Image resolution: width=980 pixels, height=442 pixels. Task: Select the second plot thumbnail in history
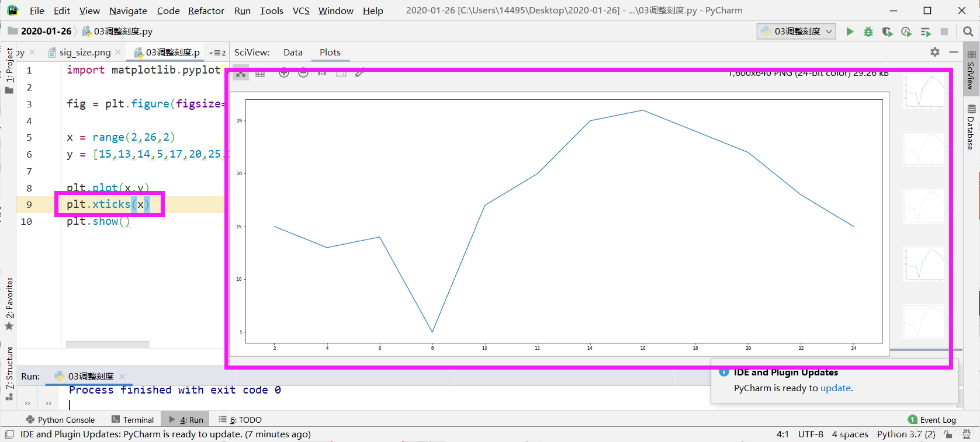point(924,149)
